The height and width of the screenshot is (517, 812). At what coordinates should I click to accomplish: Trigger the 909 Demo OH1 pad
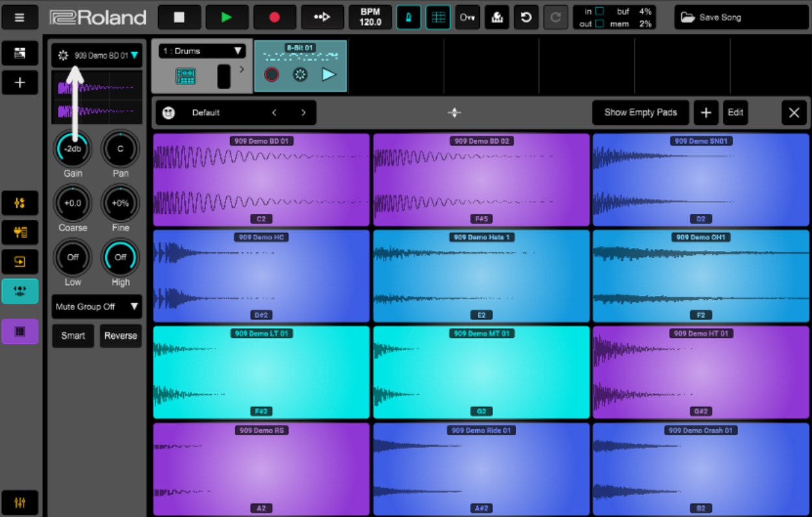[701, 276]
